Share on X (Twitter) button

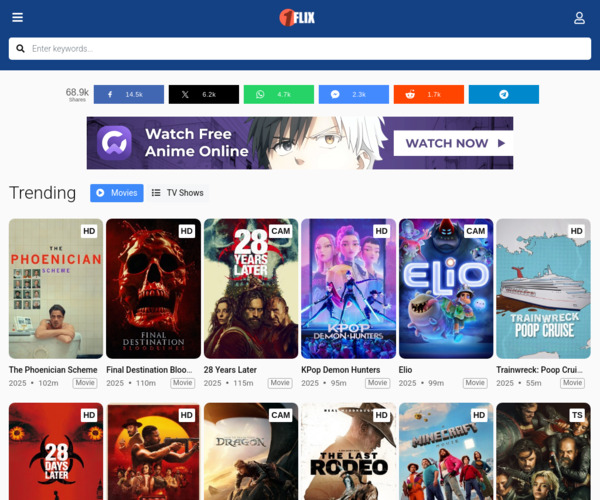[x=204, y=94]
